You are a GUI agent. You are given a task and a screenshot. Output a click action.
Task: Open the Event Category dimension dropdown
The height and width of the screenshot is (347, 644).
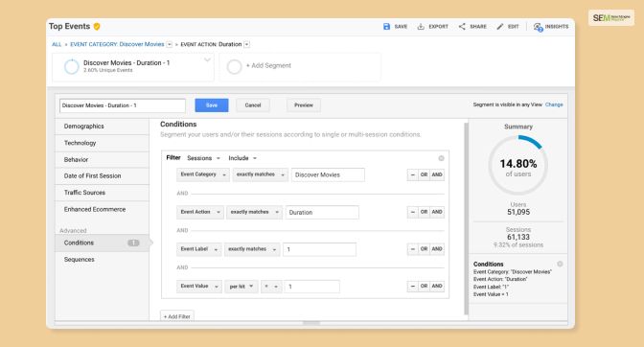(203, 174)
